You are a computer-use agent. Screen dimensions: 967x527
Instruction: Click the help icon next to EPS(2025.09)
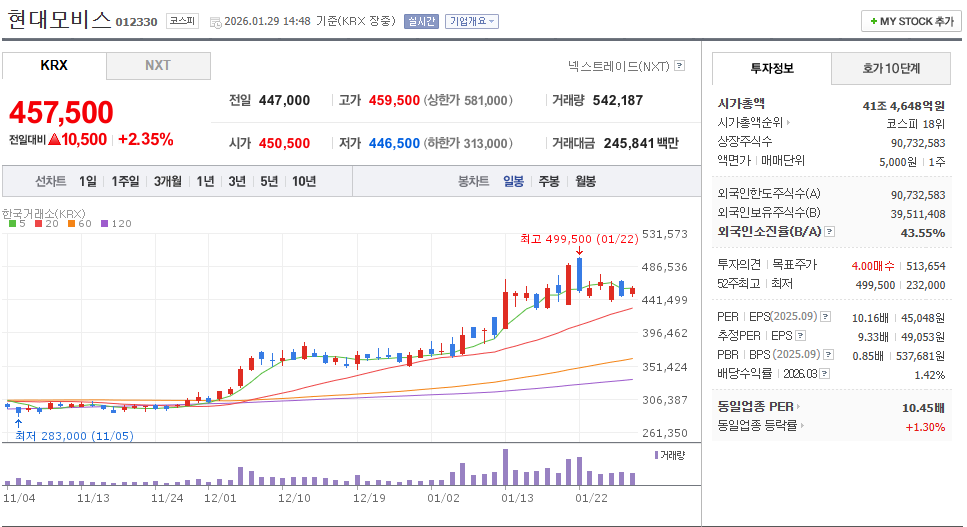point(825,317)
